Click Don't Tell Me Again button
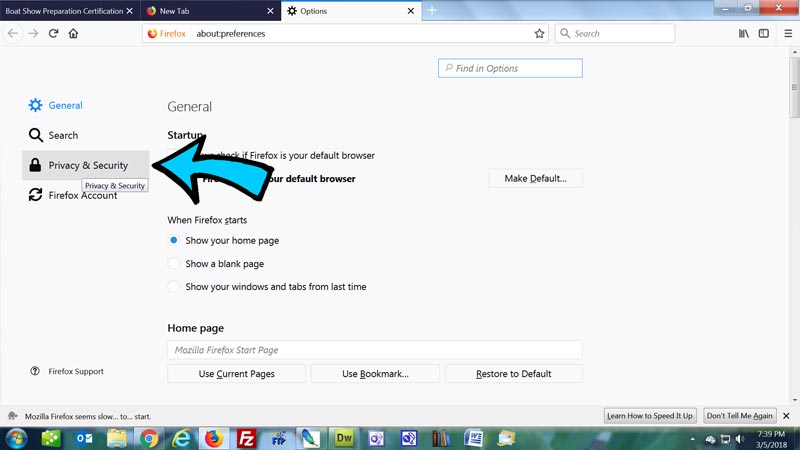Viewport: 800px width, 450px height. tap(739, 416)
